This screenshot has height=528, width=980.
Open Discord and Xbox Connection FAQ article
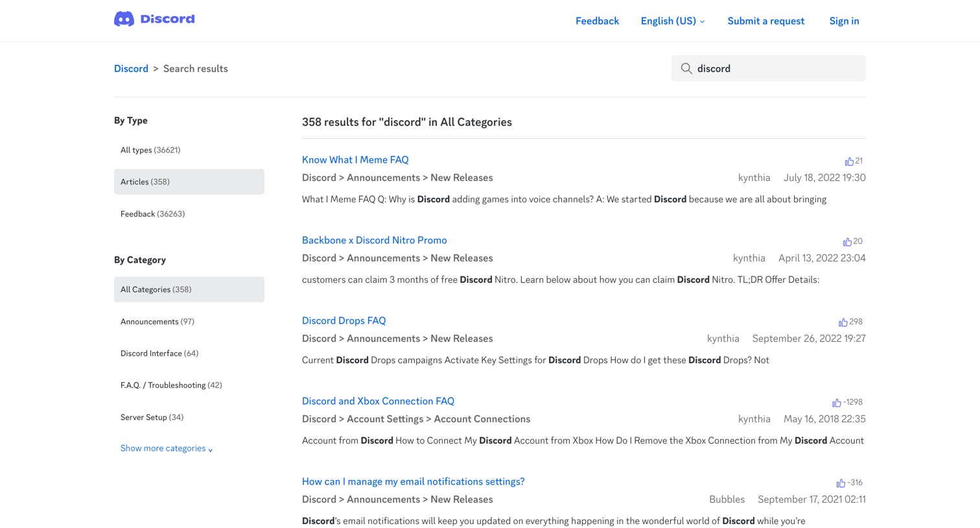click(x=378, y=401)
